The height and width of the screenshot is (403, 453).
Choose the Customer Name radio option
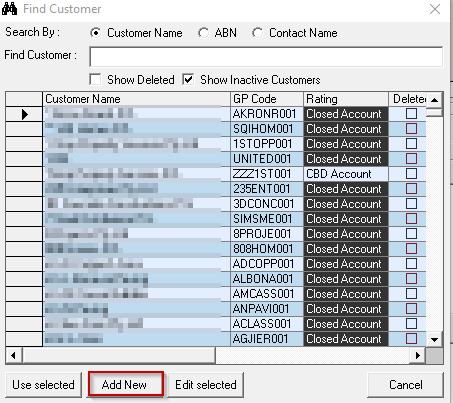tap(96, 33)
